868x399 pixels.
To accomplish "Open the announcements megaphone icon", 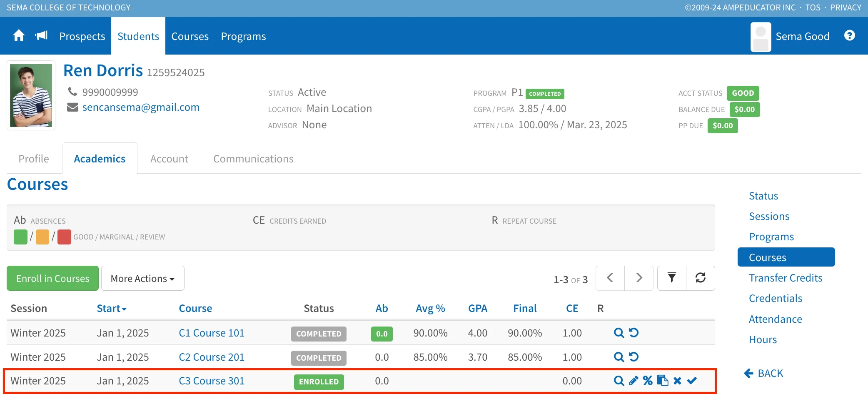I will pyautogui.click(x=42, y=36).
